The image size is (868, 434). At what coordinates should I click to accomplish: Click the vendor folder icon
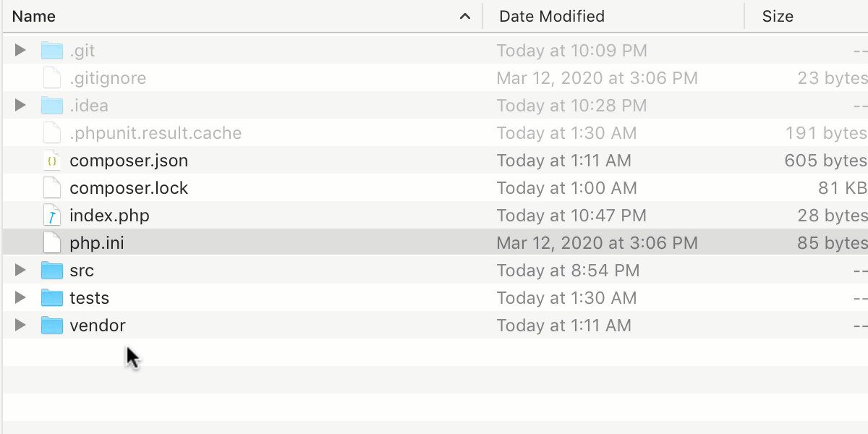tap(52, 325)
